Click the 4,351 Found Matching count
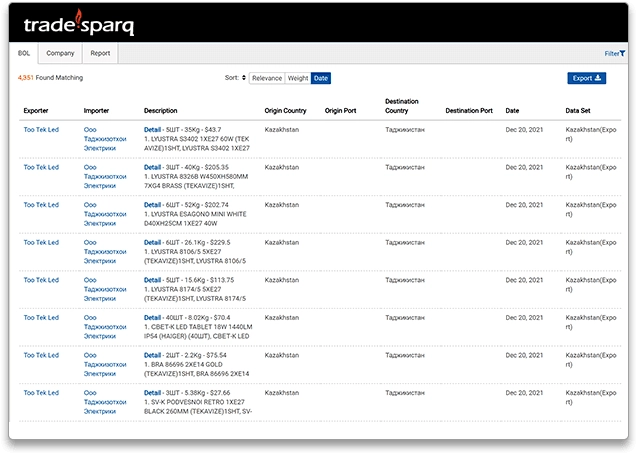The image size is (638, 463). (x=50, y=78)
